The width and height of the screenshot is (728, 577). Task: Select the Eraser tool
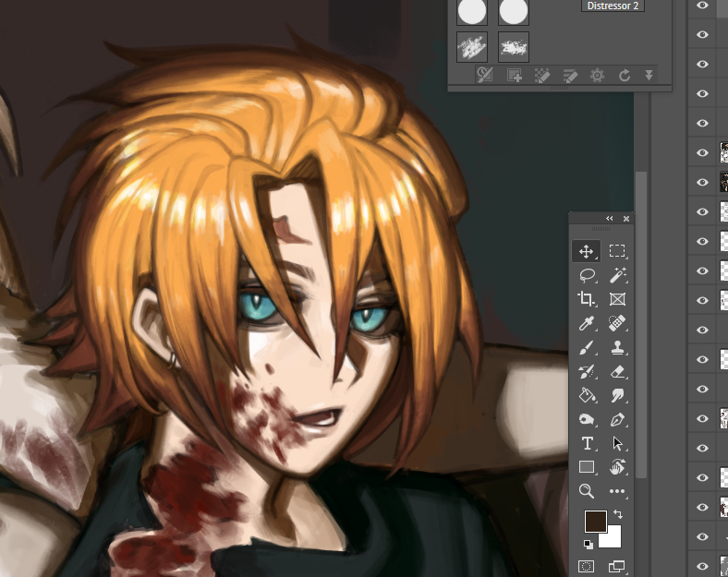[x=617, y=372]
